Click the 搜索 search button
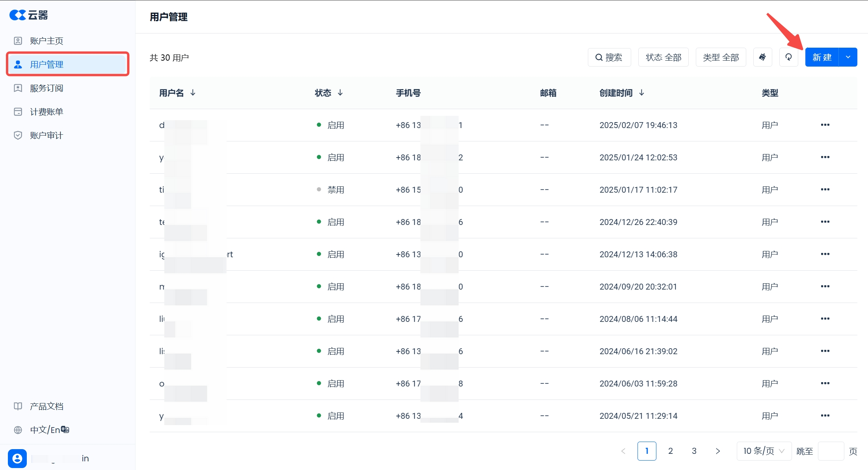The image size is (868, 470). (x=609, y=58)
